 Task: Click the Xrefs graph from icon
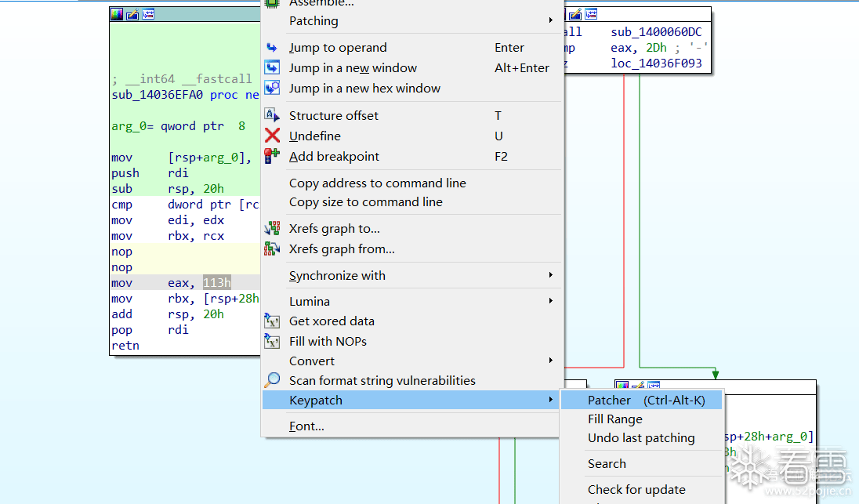pos(272,248)
